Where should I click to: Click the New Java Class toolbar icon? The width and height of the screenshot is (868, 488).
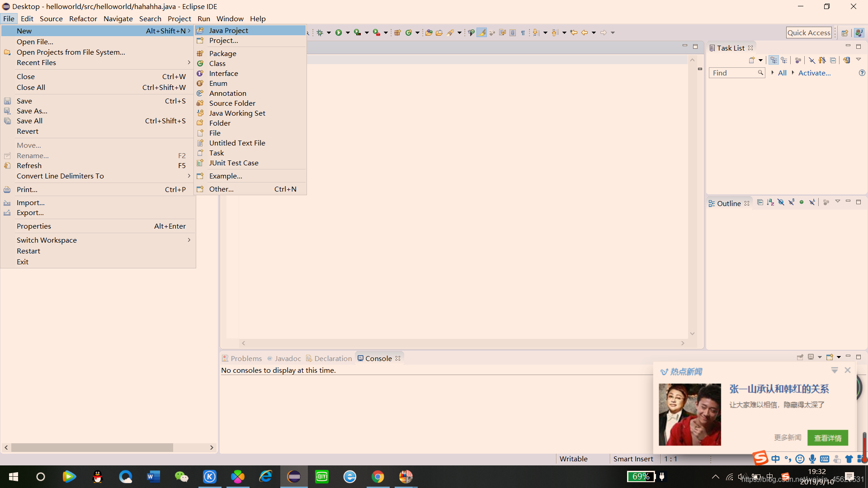(409, 33)
